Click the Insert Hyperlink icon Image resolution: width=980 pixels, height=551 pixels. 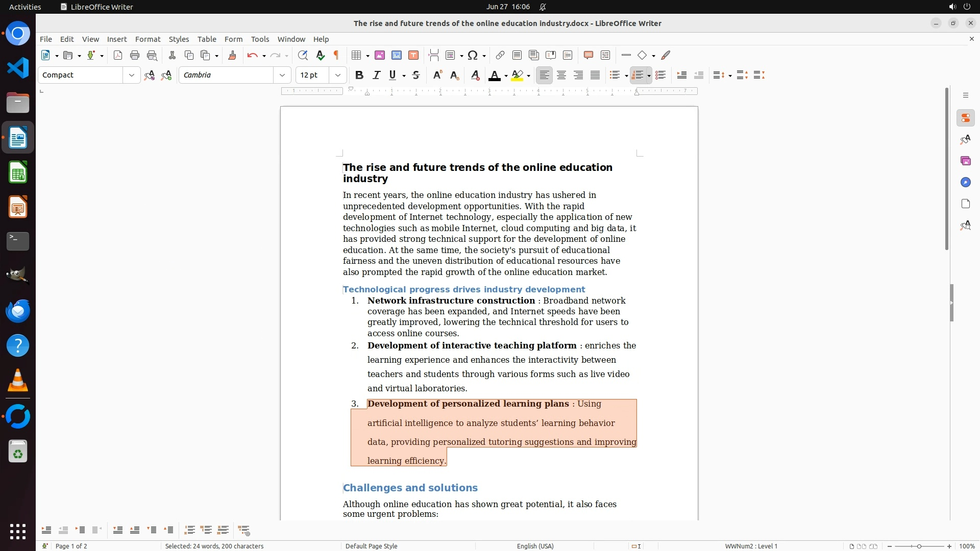(x=500, y=56)
